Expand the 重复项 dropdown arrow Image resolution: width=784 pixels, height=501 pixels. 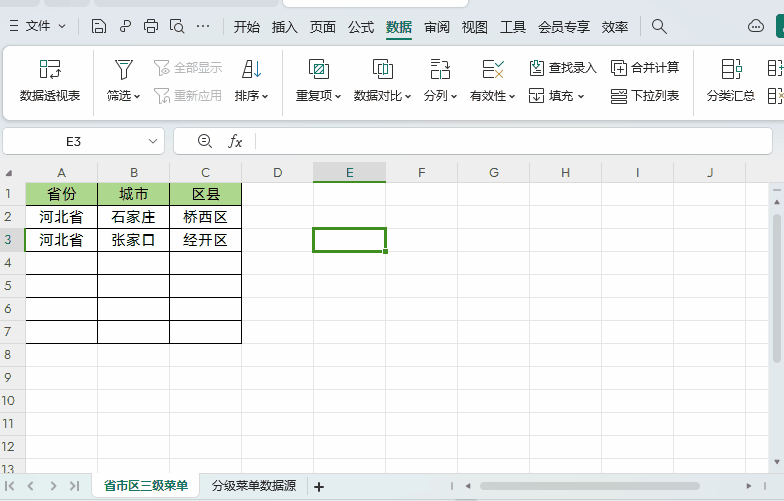tap(338, 96)
